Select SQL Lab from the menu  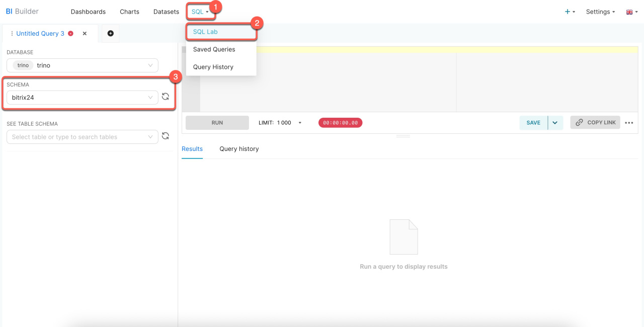click(205, 32)
